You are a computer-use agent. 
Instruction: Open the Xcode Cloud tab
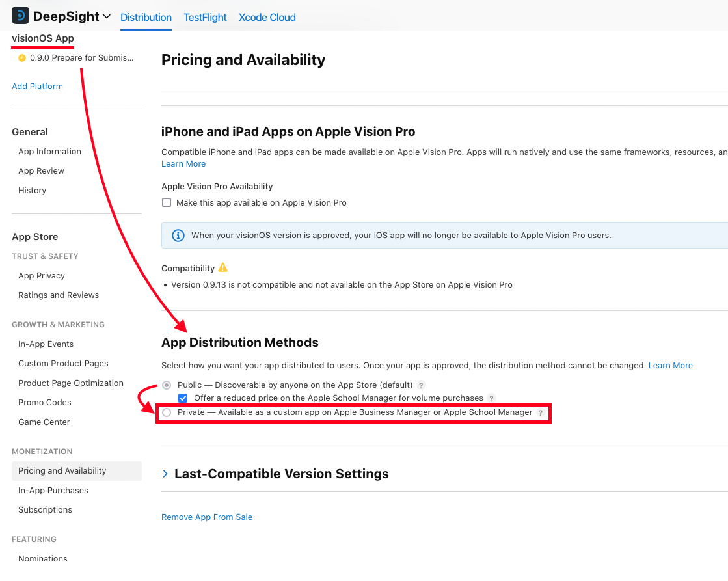tap(267, 17)
